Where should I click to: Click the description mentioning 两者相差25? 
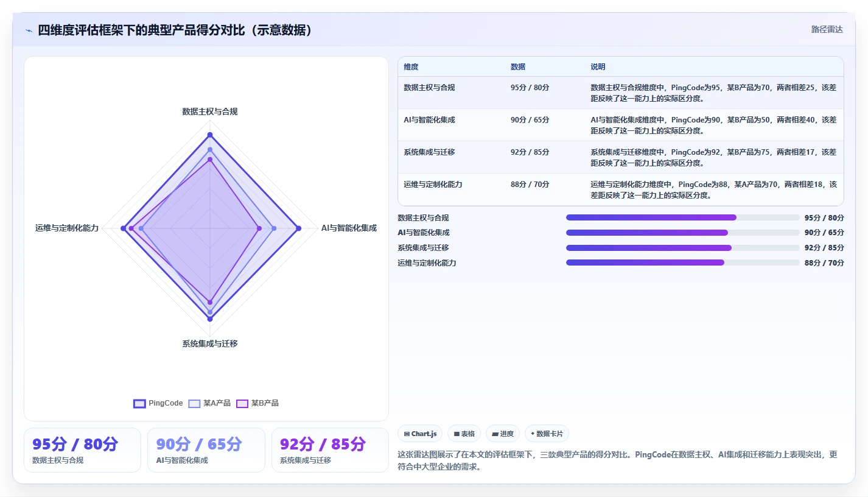point(713,93)
